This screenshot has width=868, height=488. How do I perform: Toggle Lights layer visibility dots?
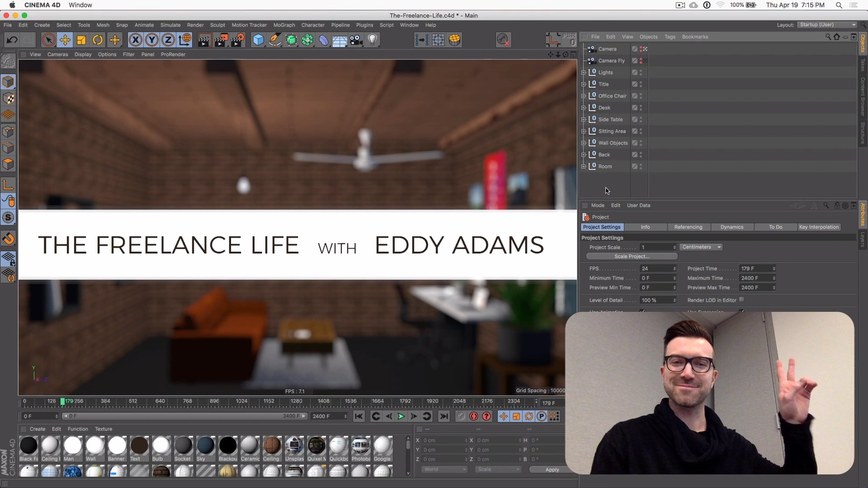[641, 72]
